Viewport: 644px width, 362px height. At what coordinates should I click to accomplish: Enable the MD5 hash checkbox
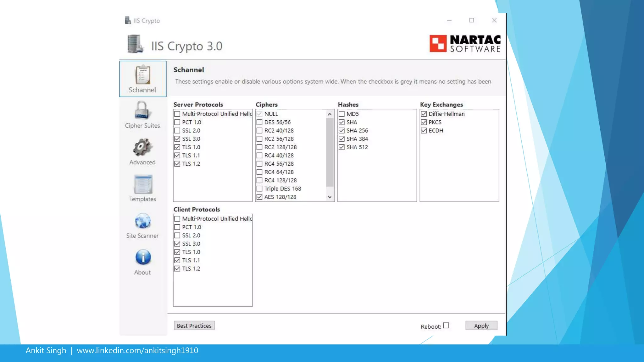[342, 114]
